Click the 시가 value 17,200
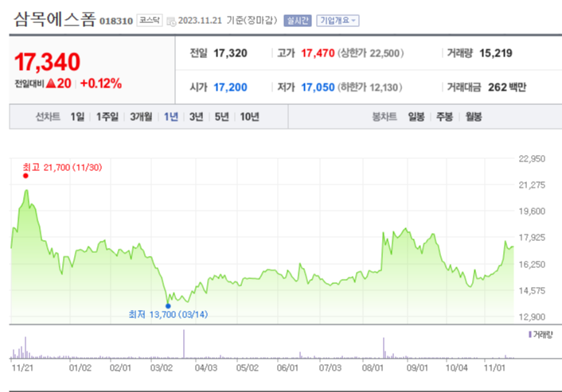The height and width of the screenshot is (392, 562). [231, 87]
